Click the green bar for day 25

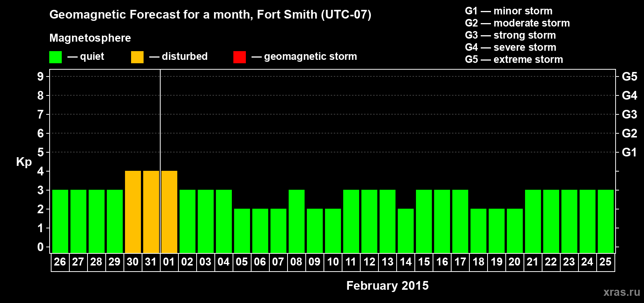coord(606,221)
